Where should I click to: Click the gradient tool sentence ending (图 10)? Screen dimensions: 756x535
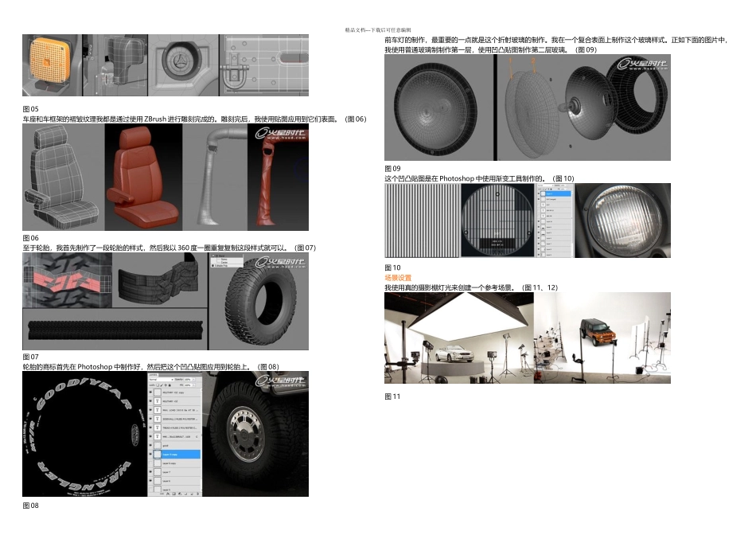coord(479,178)
